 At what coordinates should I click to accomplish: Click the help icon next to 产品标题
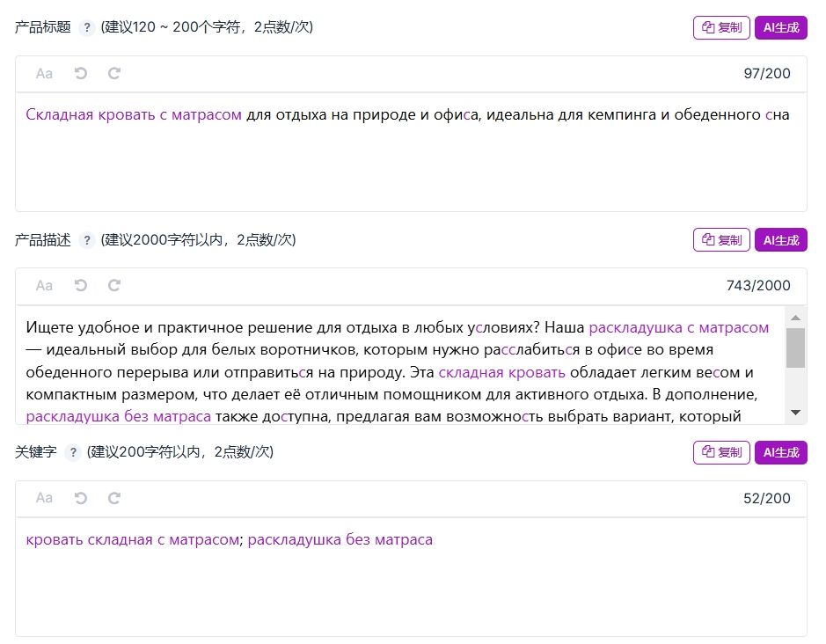click(x=87, y=27)
